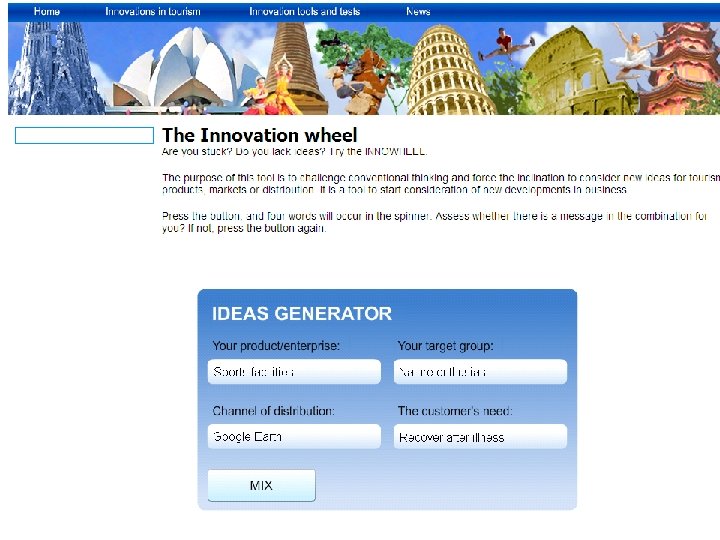Click the empty left sidebar box
Image resolution: width=720 pixels, height=540 pixels.
pos(84,135)
